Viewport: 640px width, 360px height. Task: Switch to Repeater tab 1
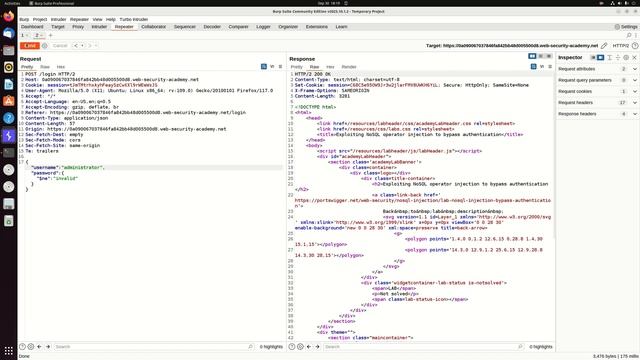[x=23, y=36]
